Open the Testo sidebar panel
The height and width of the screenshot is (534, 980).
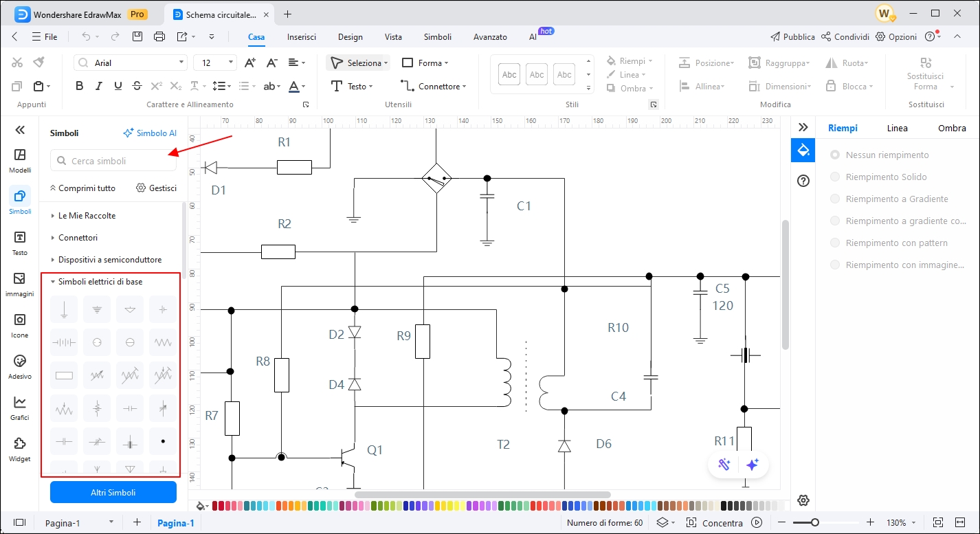[x=20, y=243]
